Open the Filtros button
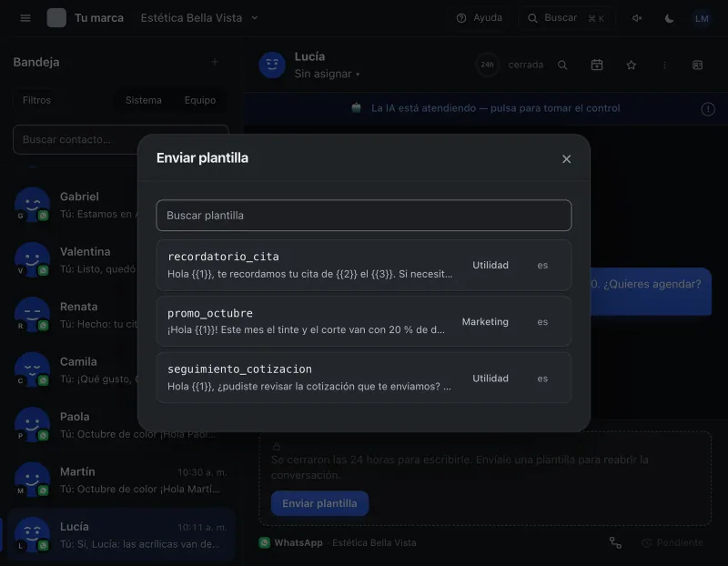 pyautogui.click(x=36, y=100)
